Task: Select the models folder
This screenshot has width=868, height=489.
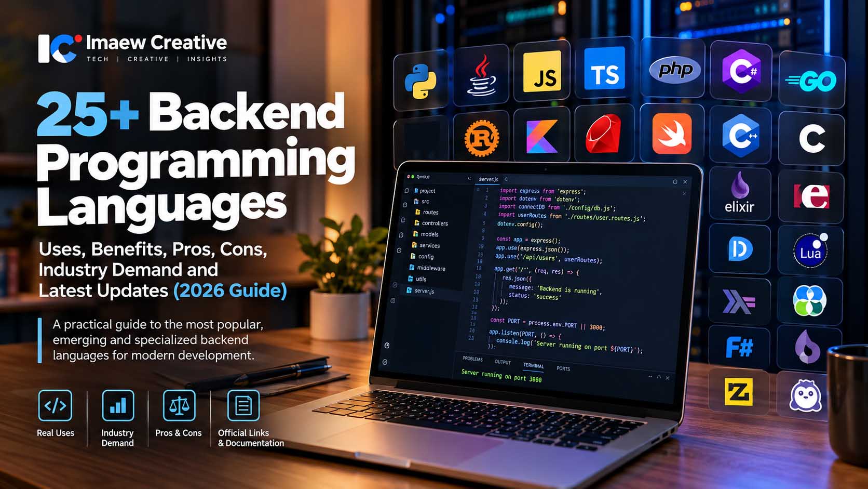Action: 426,234
